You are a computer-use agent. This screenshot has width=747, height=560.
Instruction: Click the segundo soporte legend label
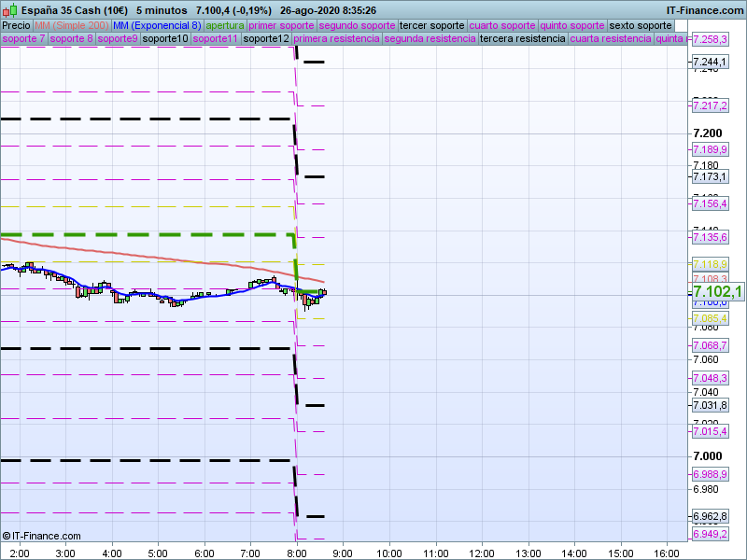pos(357,25)
